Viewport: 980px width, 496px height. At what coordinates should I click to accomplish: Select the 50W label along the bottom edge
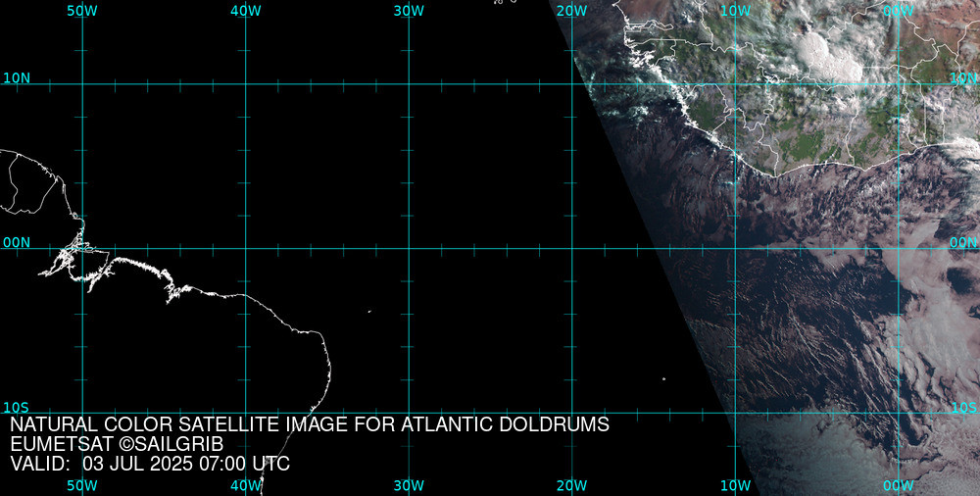(82, 486)
